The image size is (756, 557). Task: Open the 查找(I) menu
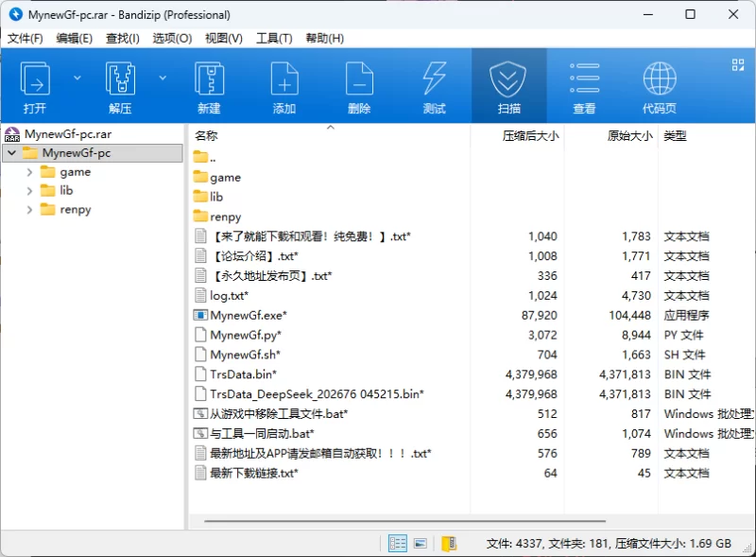(123, 38)
